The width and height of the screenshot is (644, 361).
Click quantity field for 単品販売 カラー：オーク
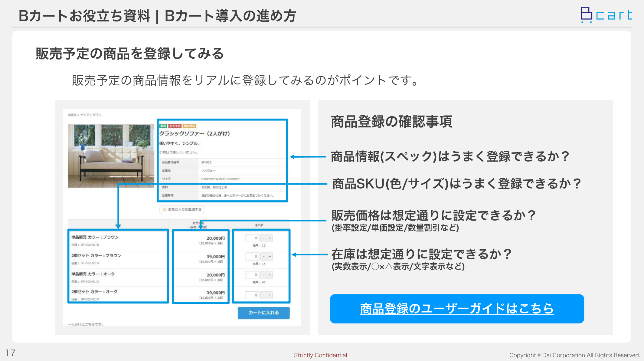click(x=252, y=275)
